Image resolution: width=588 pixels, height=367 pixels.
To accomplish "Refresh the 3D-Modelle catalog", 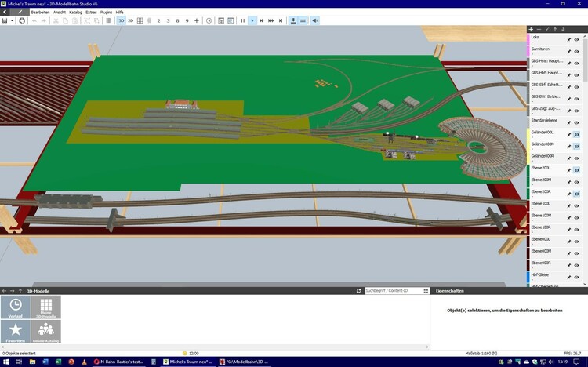I will (x=358, y=291).
